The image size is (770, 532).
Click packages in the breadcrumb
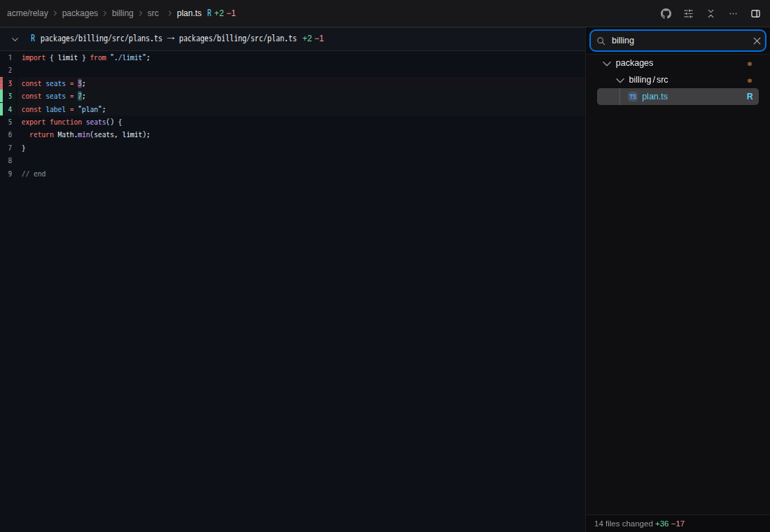pos(80,13)
